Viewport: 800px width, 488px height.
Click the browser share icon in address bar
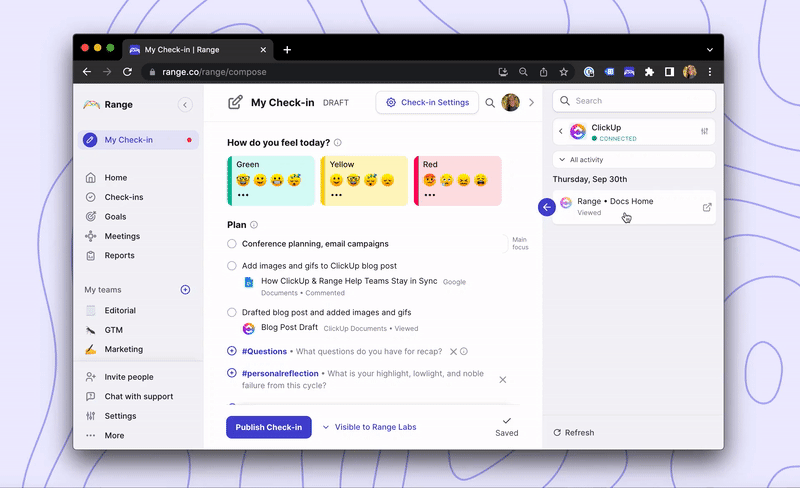[543, 72]
